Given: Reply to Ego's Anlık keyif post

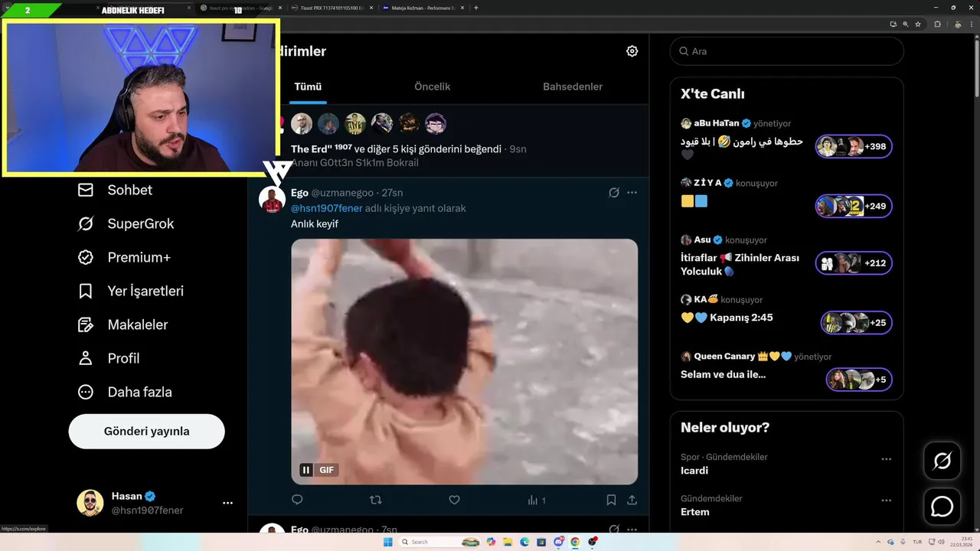Looking at the screenshot, I should point(297,500).
